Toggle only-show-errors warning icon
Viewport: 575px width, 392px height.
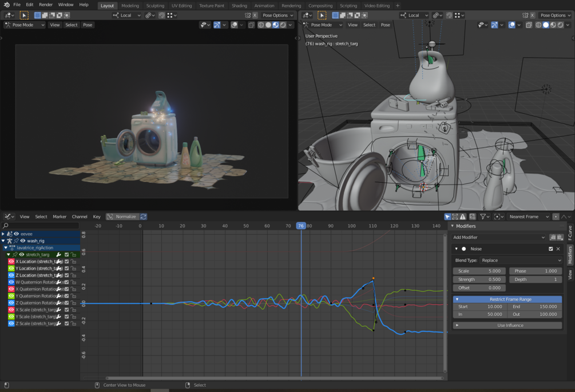pos(463,217)
